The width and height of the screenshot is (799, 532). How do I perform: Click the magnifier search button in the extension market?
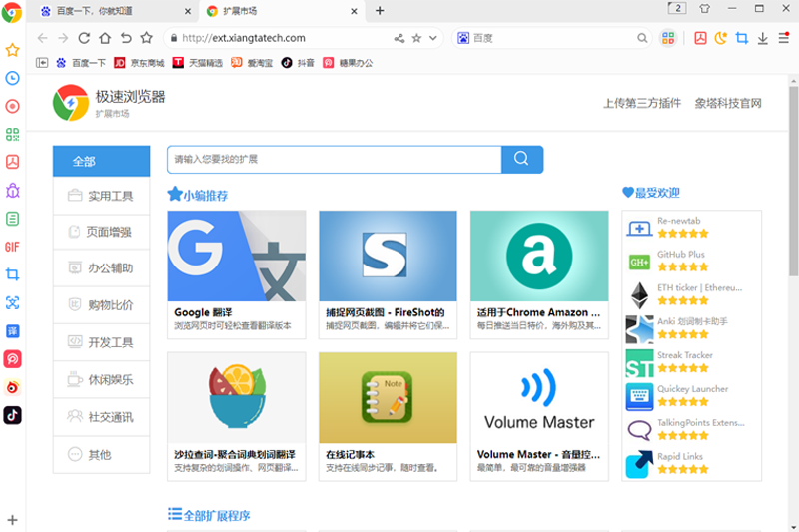click(x=521, y=159)
